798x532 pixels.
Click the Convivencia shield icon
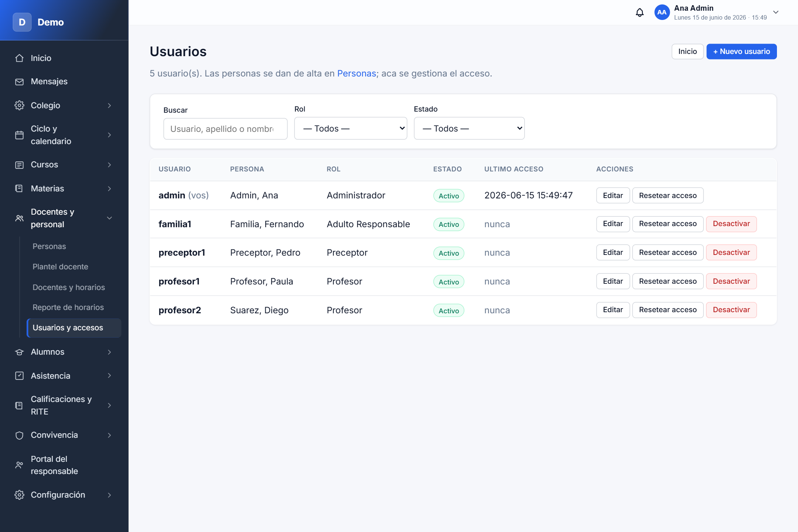(19, 435)
